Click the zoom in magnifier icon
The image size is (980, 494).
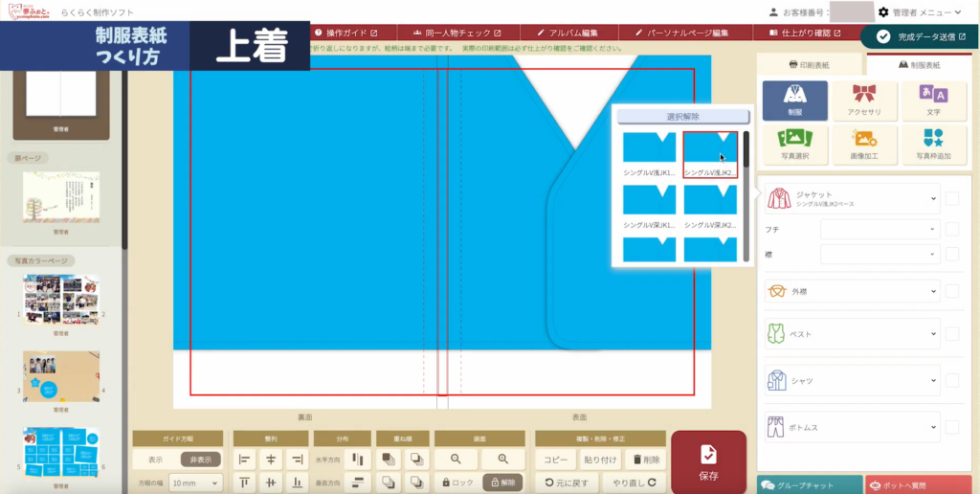503,460
